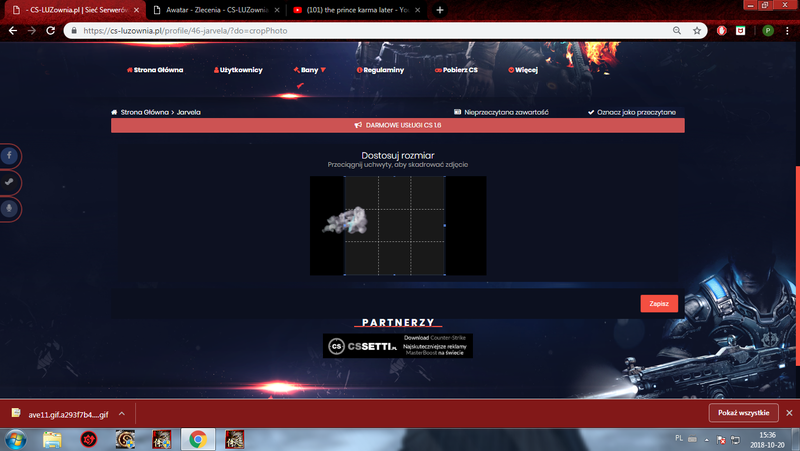
Task: Reload the current page
Action: [50, 30]
